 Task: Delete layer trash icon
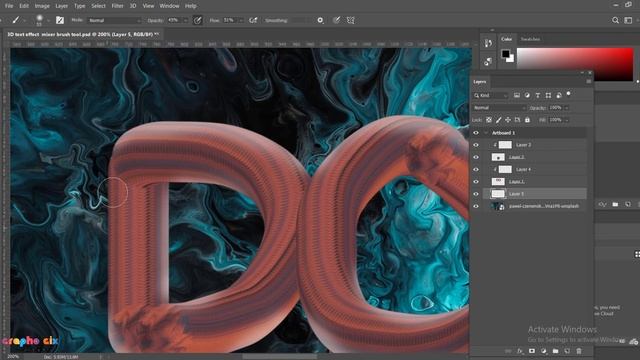tap(579, 351)
